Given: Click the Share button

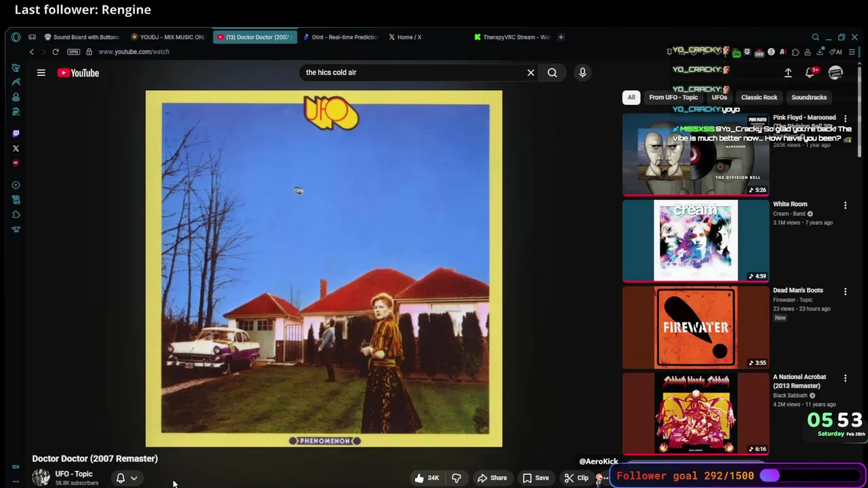Looking at the screenshot, I should [492, 478].
